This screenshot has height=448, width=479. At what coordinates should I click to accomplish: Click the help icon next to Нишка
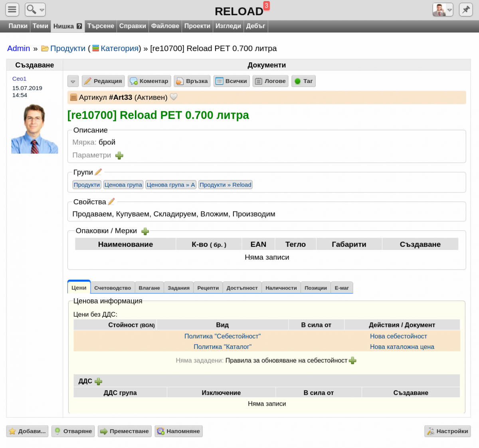point(79,26)
